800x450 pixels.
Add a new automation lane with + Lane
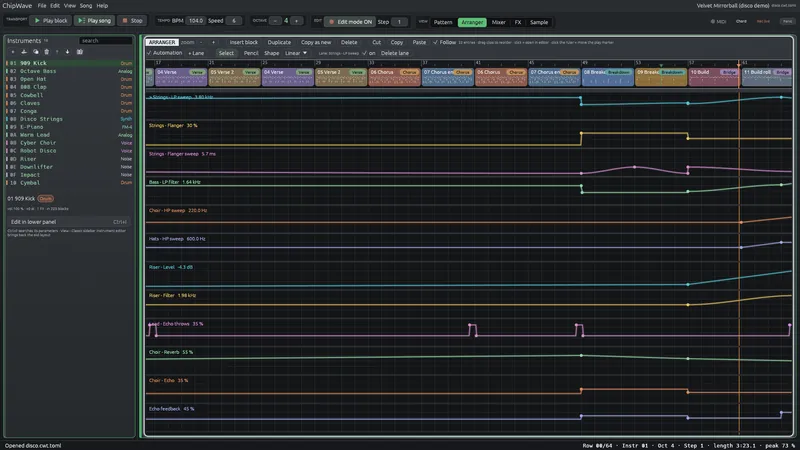tap(196, 53)
